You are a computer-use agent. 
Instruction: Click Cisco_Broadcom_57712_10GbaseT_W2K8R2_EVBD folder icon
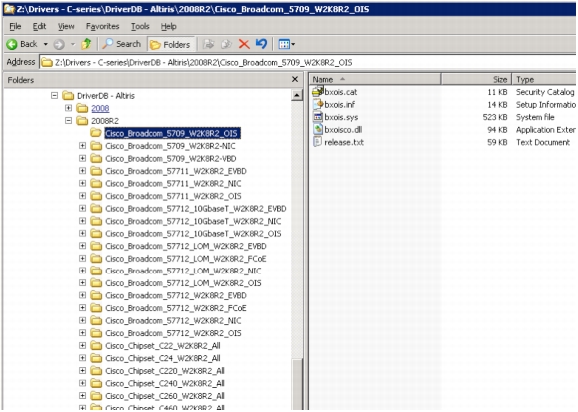click(96, 209)
